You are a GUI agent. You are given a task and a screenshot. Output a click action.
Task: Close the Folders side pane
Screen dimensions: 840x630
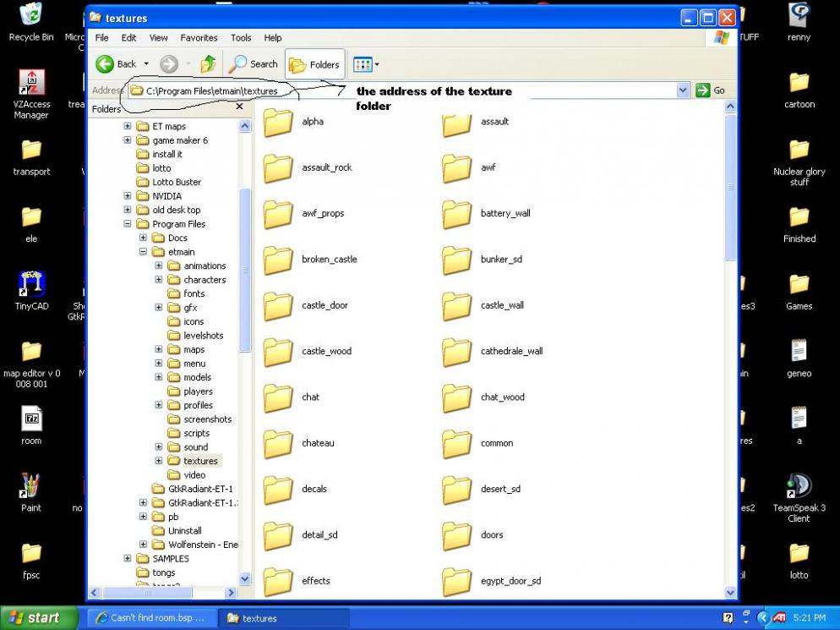(x=239, y=107)
